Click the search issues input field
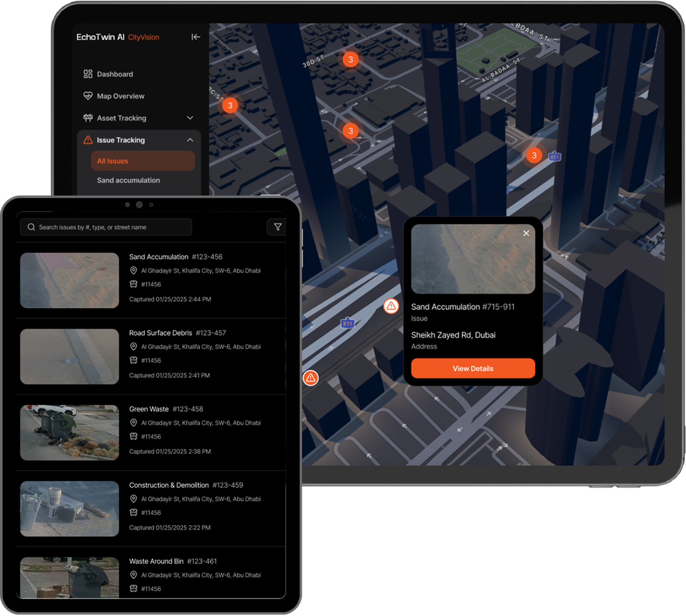The width and height of the screenshot is (686, 616). click(x=106, y=227)
